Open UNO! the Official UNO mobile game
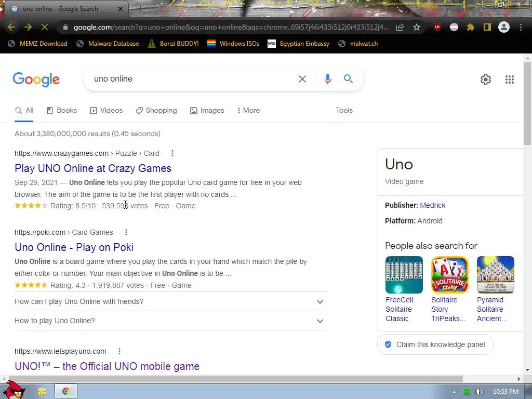Screen dimensions: 532x399 pyautogui.click(x=107, y=366)
